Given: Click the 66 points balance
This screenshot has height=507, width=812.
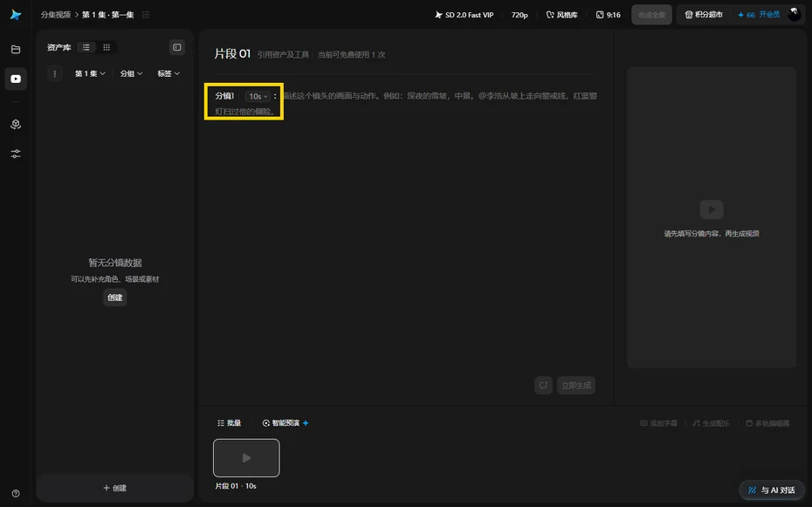Looking at the screenshot, I should pyautogui.click(x=747, y=15).
